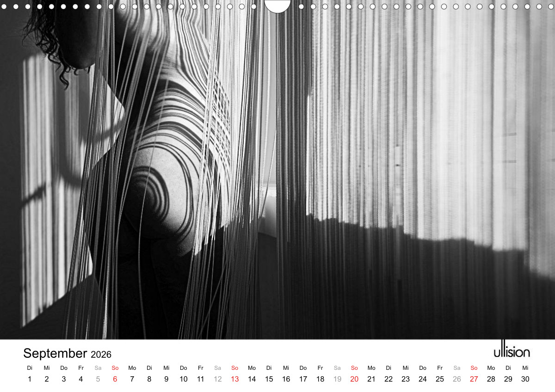The width and height of the screenshot is (555, 392).
Task: Select date 3 under Do
Action: (x=64, y=379)
